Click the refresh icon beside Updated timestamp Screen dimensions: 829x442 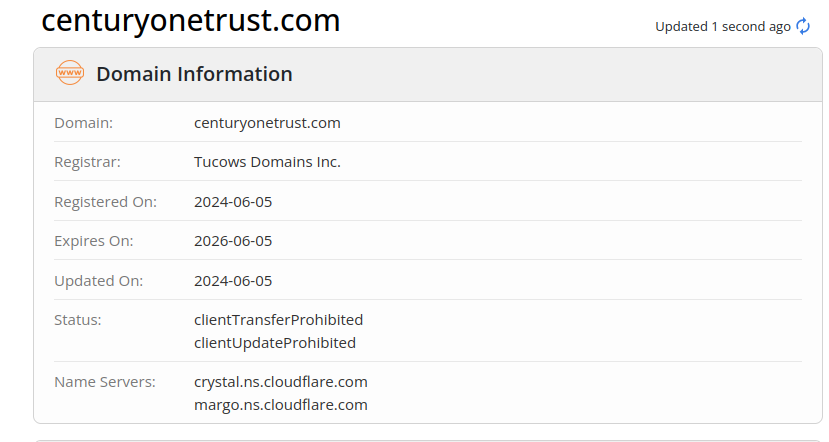803,27
